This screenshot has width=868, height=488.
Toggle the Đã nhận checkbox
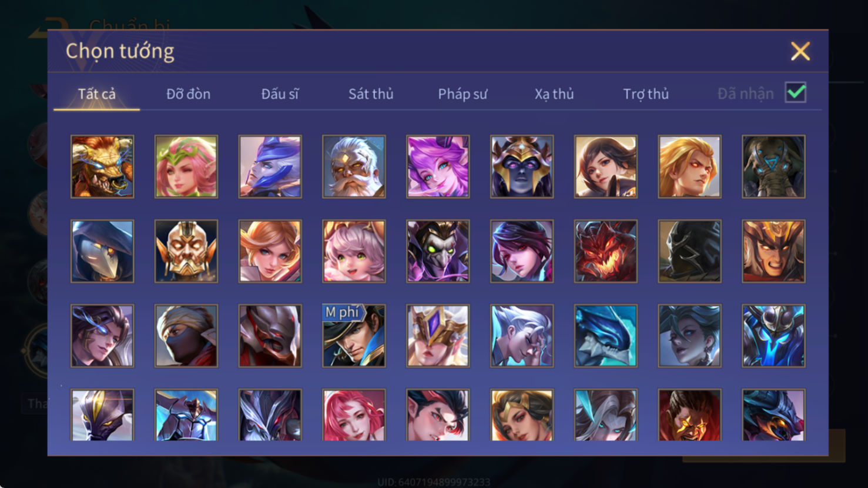(x=796, y=93)
